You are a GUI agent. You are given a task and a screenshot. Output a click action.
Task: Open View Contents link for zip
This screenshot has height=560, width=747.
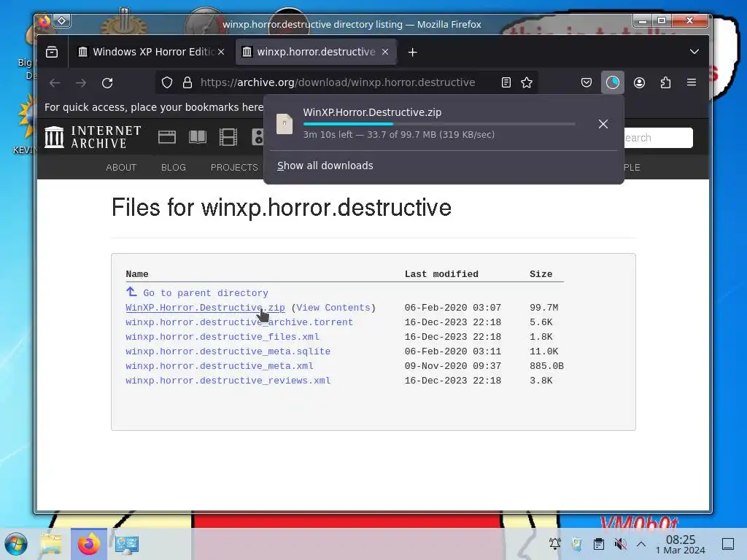333,308
